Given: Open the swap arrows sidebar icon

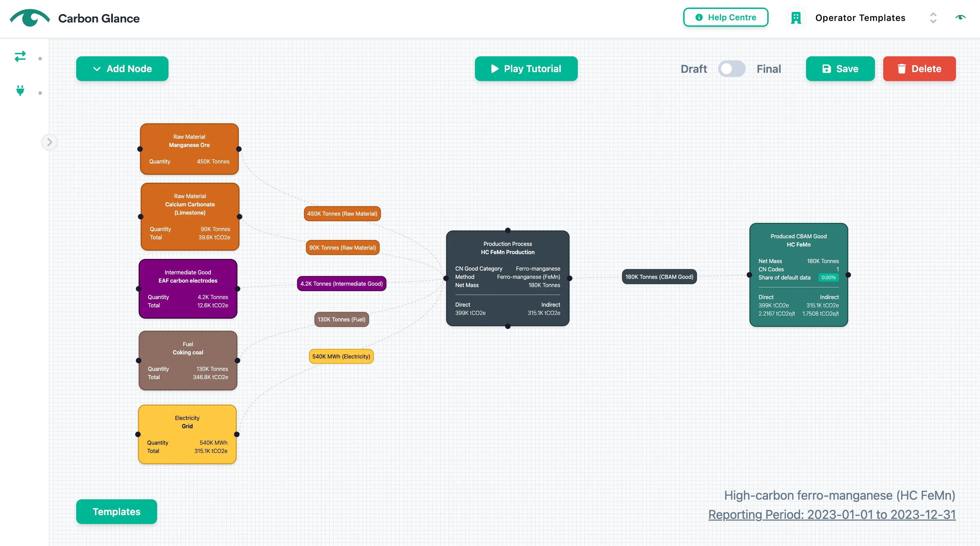Looking at the screenshot, I should [x=20, y=56].
